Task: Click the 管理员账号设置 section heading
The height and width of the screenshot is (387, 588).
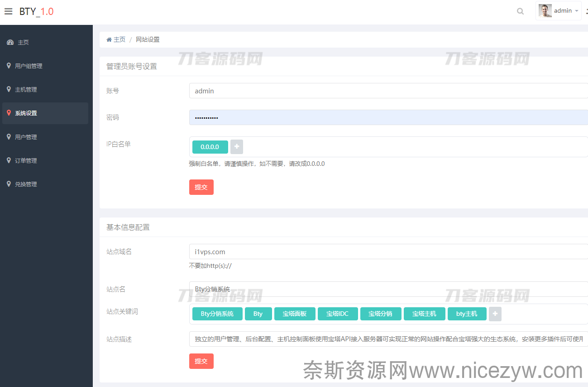Action: [132, 66]
